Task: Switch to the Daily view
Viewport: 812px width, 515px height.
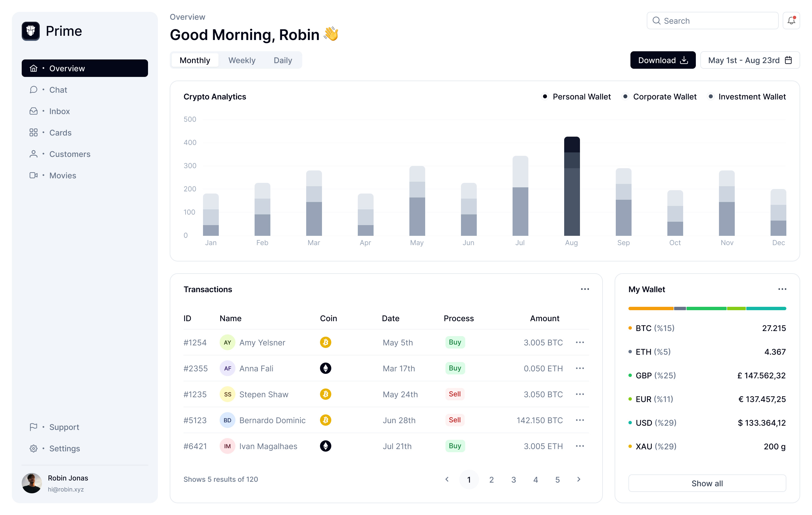Action: tap(283, 60)
